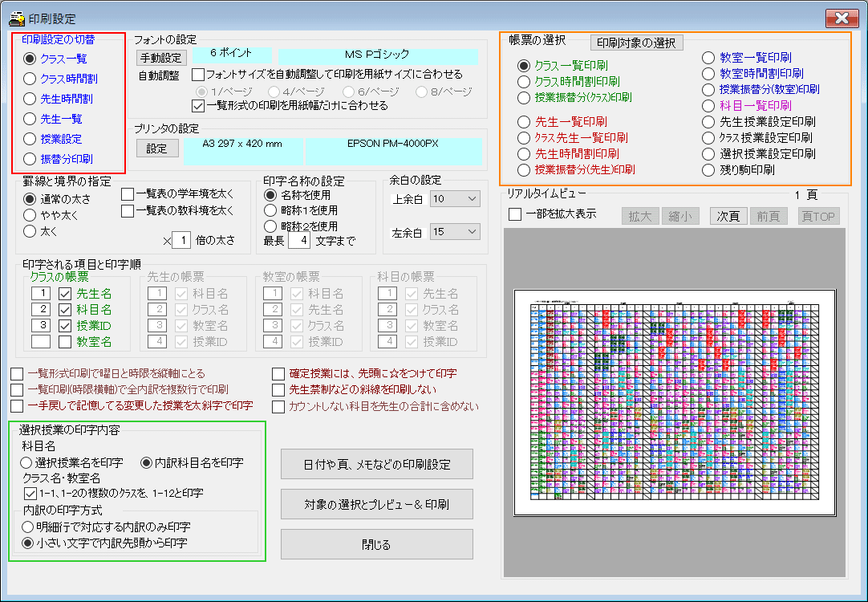This screenshot has width=868, height=602.
Task: Toggle 1-1、1-2の複数のクラスを1-12と印字 checkbox
Action: pyautogui.click(x=30, y=493)
